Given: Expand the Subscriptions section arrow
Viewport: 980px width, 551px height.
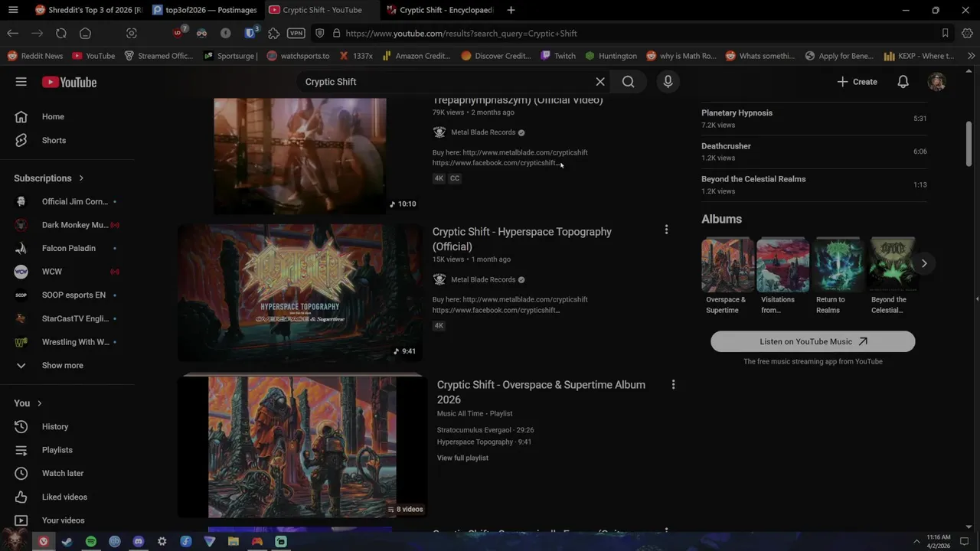Looking at the screenshot, I should pos(81,178).
